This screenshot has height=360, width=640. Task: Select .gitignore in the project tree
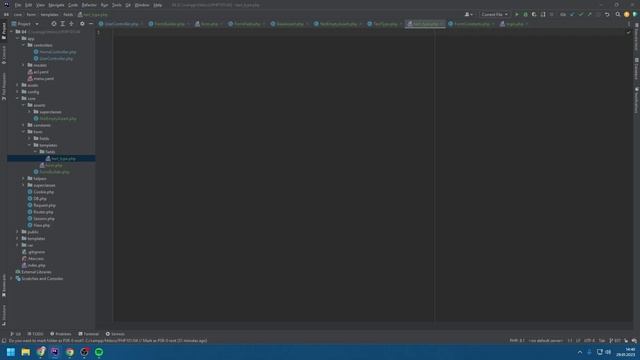(x=37, y=252)
